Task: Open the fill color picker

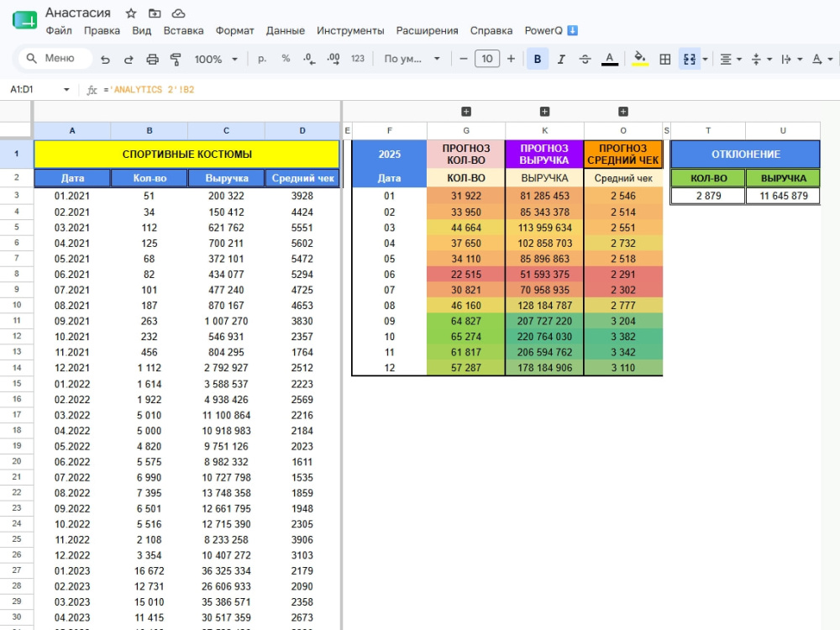Action: click(x=639, y=59)
